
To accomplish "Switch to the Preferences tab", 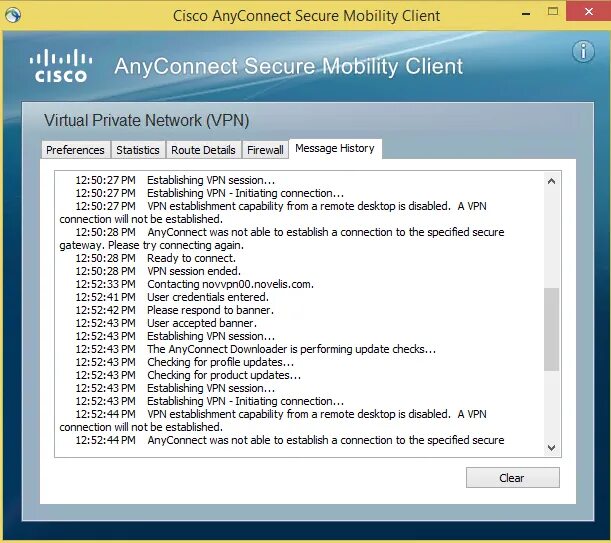I will point(75,150).
